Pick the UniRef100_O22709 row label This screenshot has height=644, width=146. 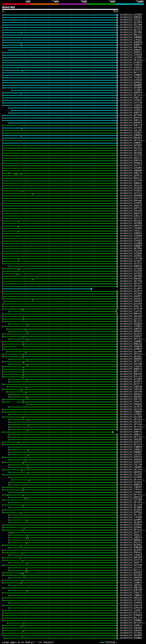tap(131, 156)
